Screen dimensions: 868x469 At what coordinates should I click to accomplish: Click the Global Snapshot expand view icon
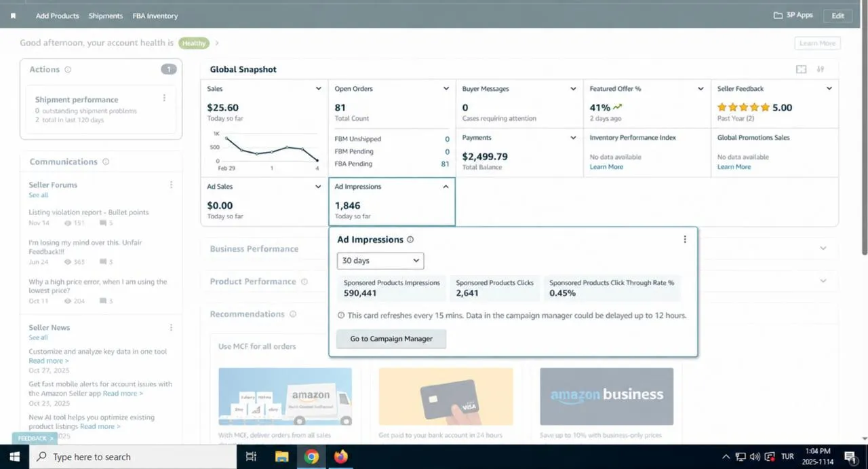click(801, 69)
